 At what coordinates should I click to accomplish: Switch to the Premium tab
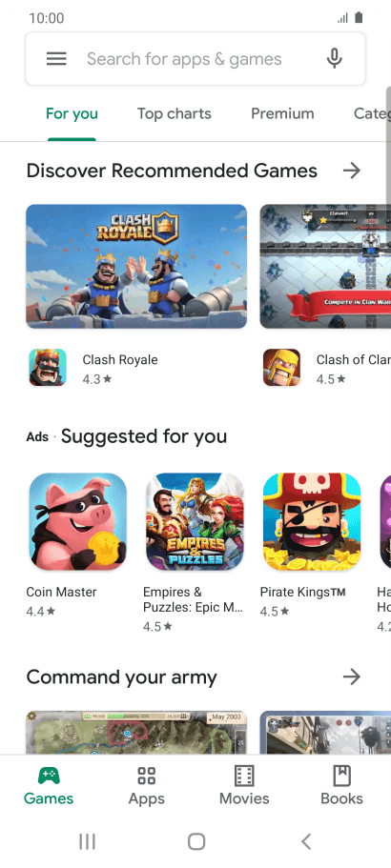[282, 113]
